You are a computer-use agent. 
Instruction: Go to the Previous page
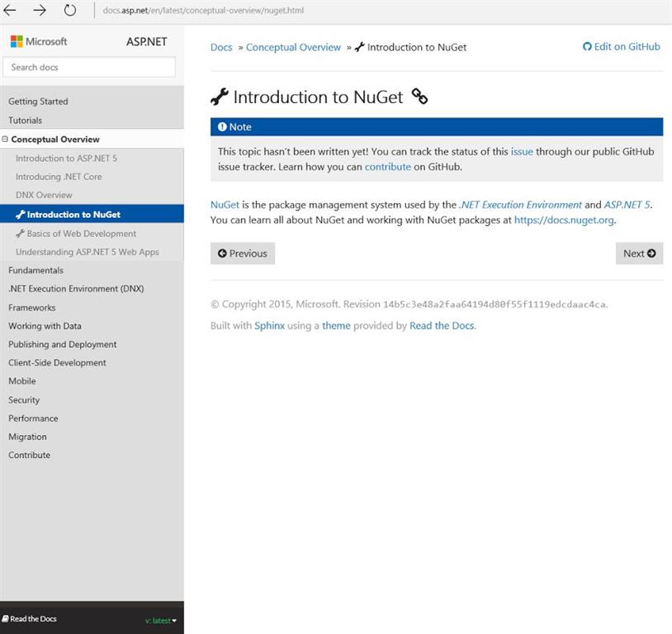point(243,253)
